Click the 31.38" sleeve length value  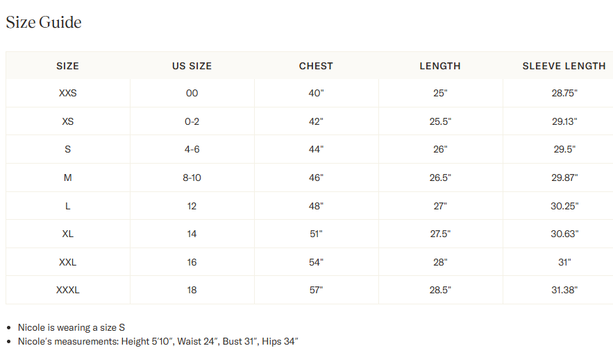pos(564,290)
